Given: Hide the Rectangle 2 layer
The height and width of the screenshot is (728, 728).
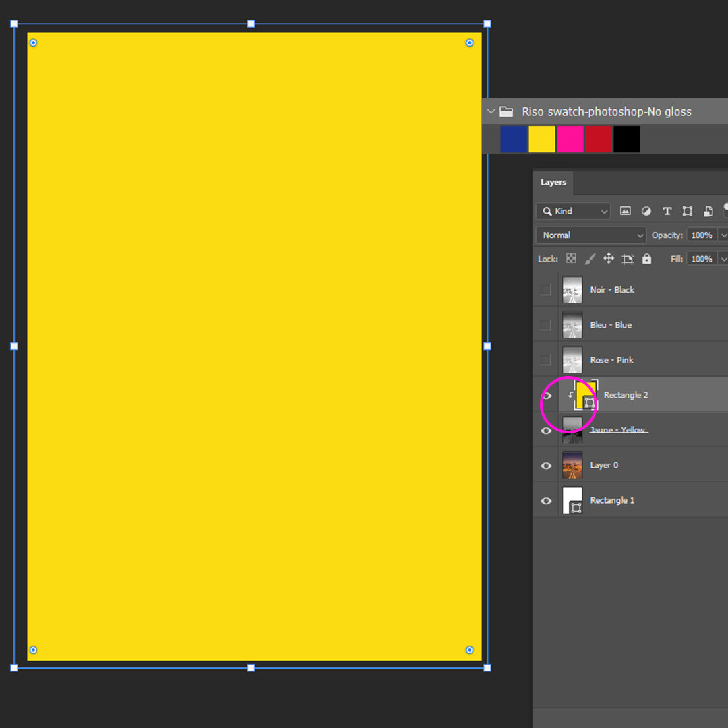Looking at the screenshot, I should tap(547, 396).
